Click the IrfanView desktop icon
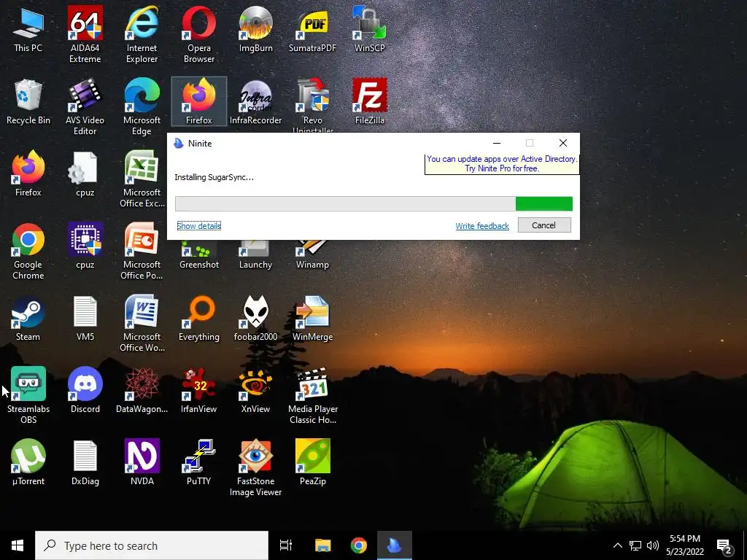This screenshot has height=560, width=747. pyautogui.click(x=198, y=391)
